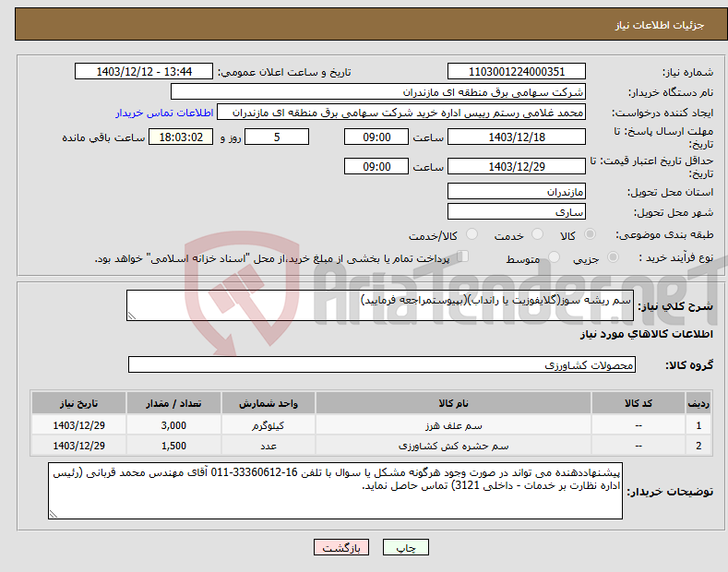Click the buyer organization name field
Image resolution: width=728 pixels, height=572 pixels.
(x=378, y=92)
